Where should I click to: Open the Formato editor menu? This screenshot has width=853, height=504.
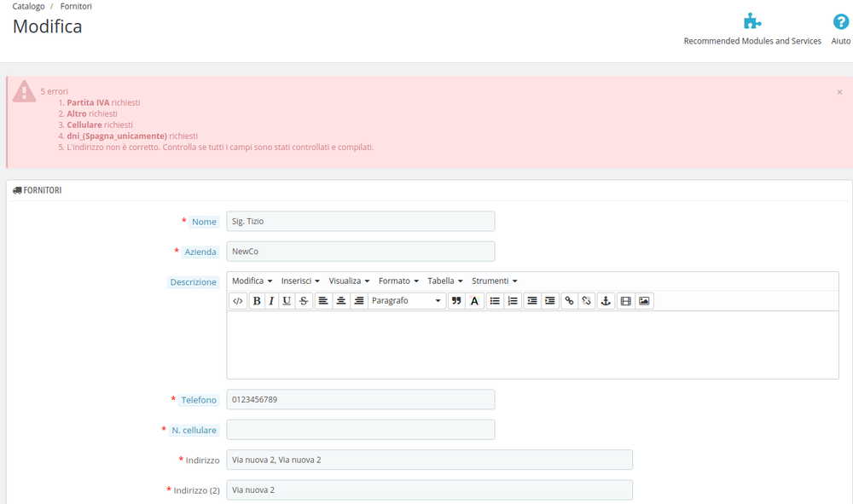(x=398, y=281)
